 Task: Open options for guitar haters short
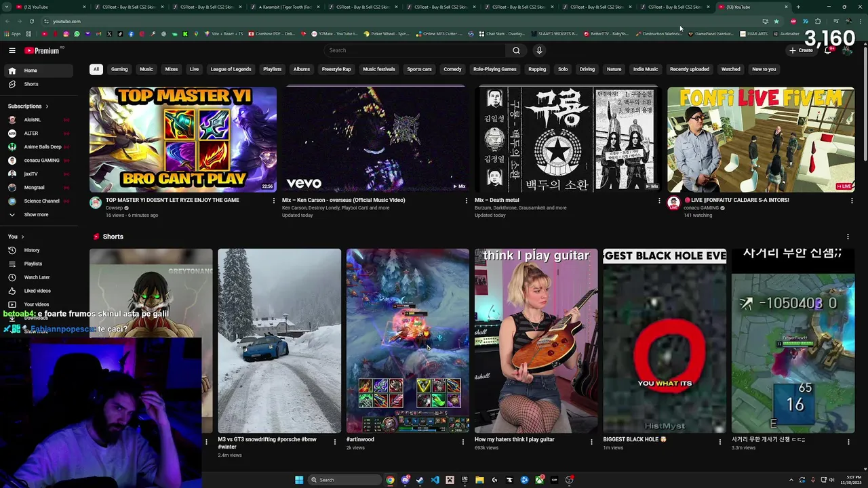click(591, 442)
